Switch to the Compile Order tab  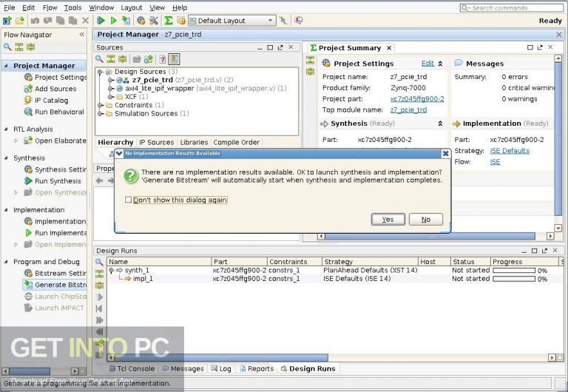(x=236, y=143)
